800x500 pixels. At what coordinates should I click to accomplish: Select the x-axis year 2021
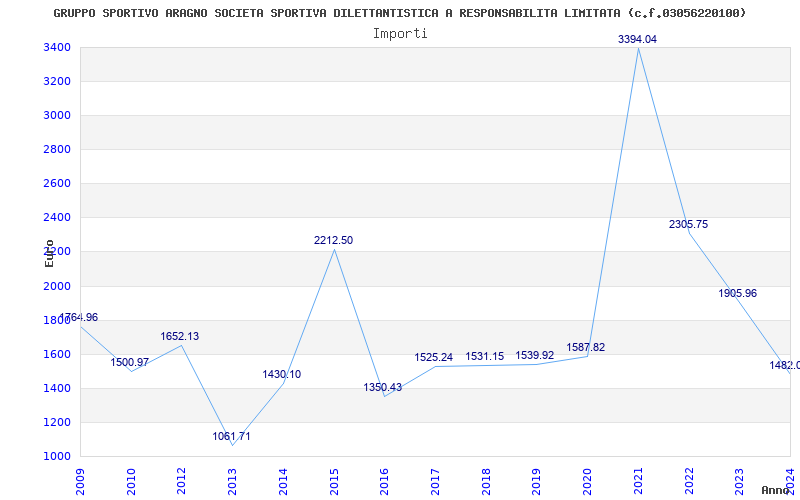point(638,481)
